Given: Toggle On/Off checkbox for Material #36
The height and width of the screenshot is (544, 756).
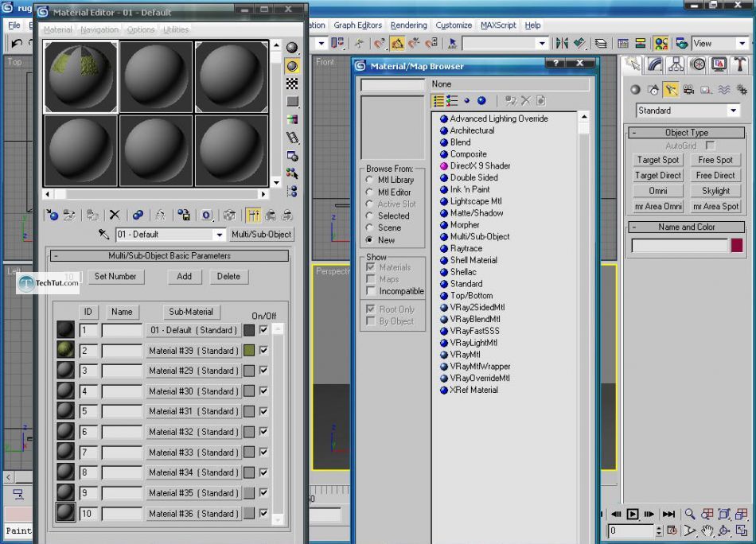Looking at the screenshot, I should tap(263, 513).
